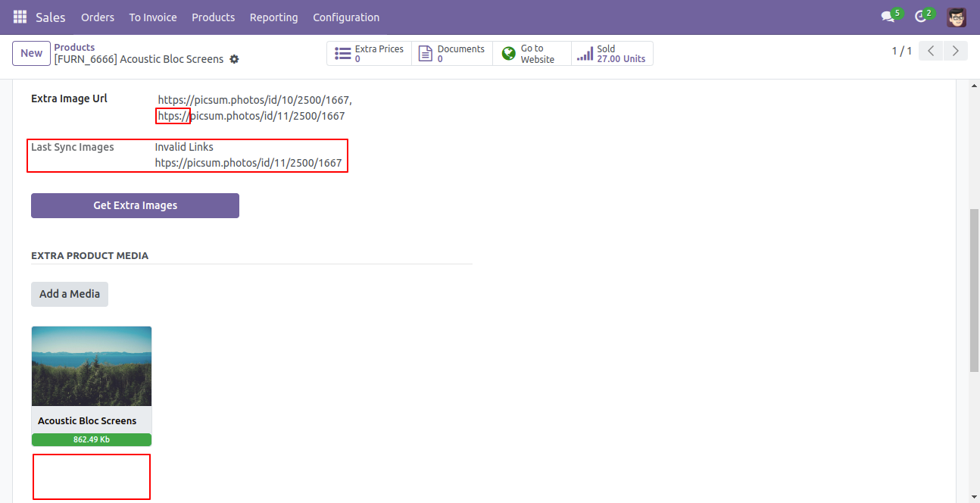Click the '1 / 1' pager text
This screenshot has width=980, height=503.
(901, 52)
